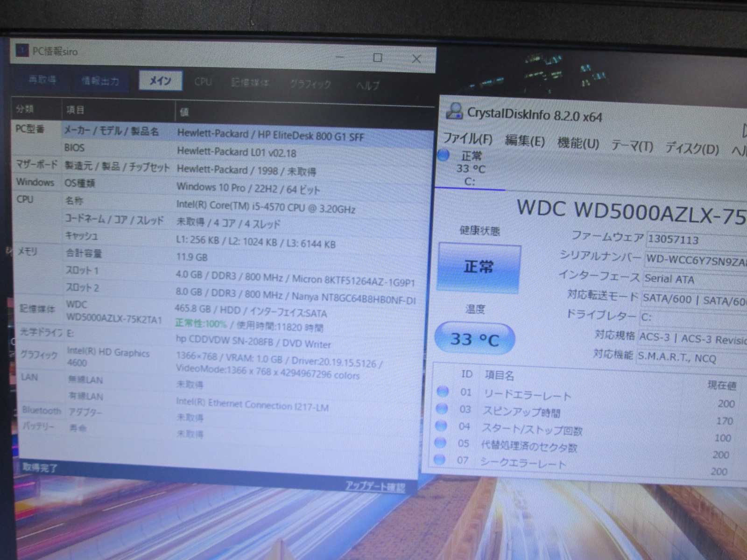The image size is (747, 560).
Task: Open the ヘルプ tab in PC情報siro
Action: (x=367, y=85)
